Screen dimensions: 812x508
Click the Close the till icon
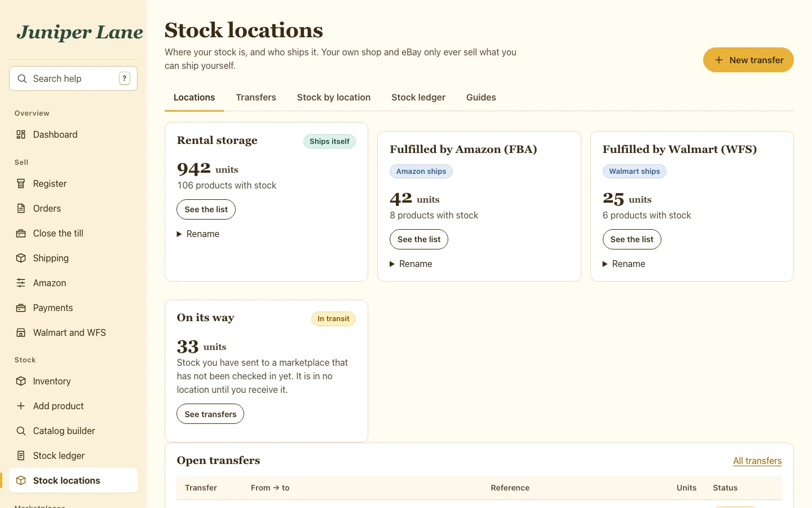click(21, 233)
